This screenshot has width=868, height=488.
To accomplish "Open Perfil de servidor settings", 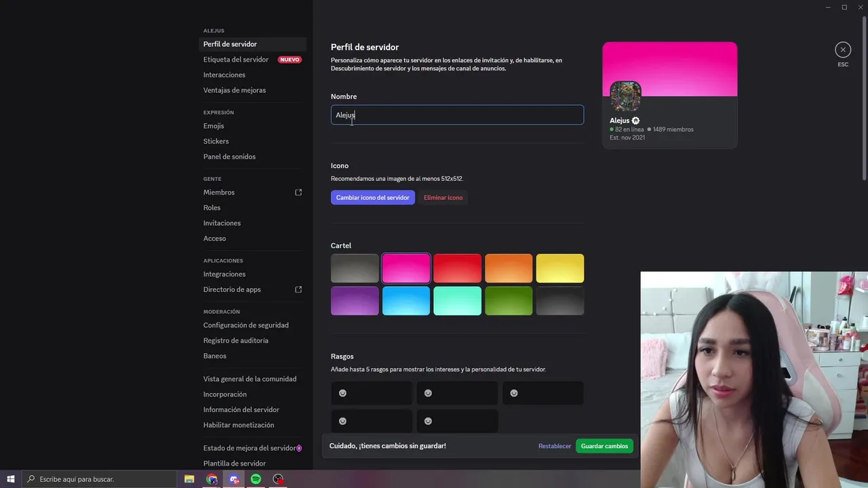I will coord(252,44).
